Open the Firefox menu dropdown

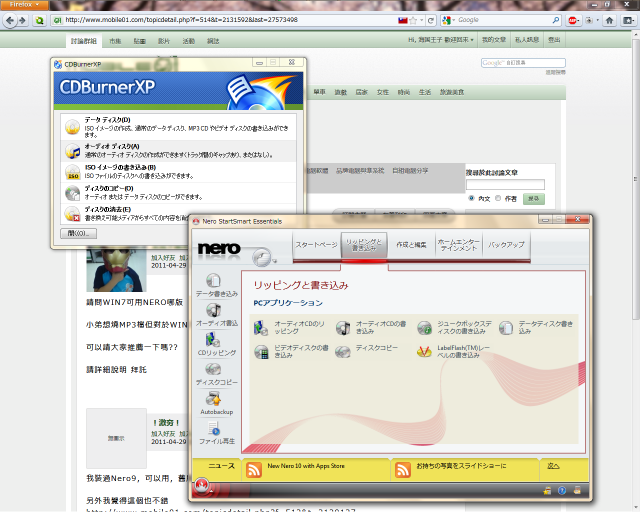tap(24, 5)
